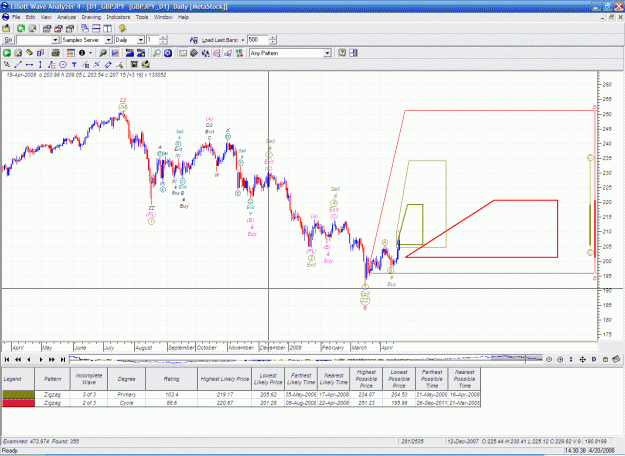Click the Load Last Bars 500 input field

[257, 40]
